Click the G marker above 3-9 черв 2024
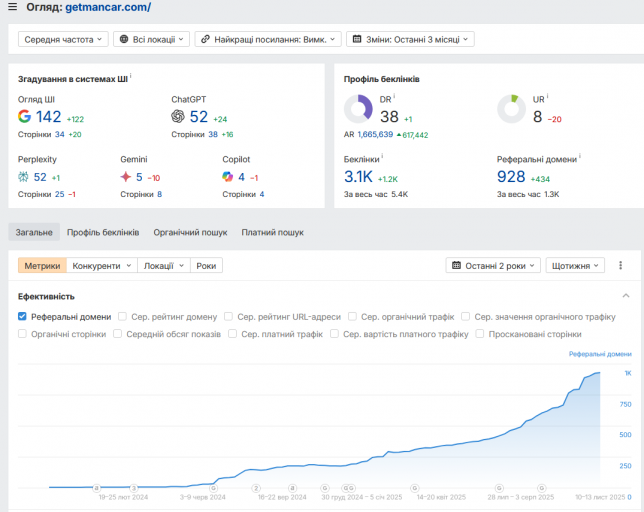Viewport: 644px width, 512px height. 214,488
